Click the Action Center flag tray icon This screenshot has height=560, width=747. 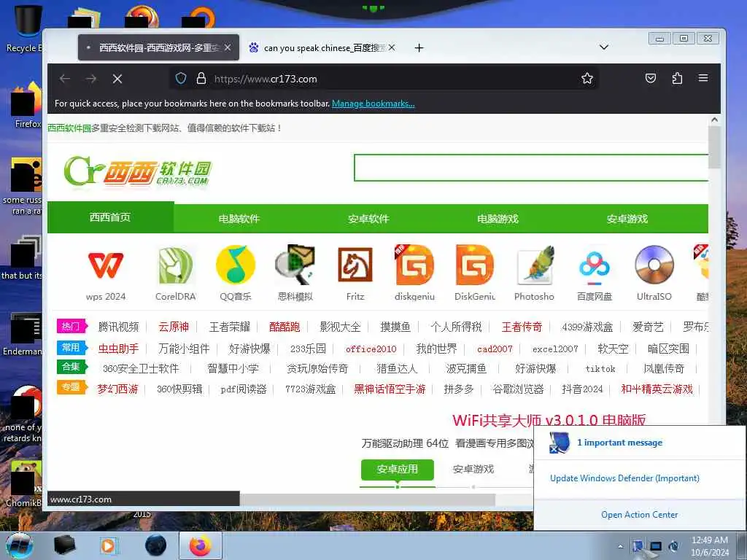pos(637,546)
